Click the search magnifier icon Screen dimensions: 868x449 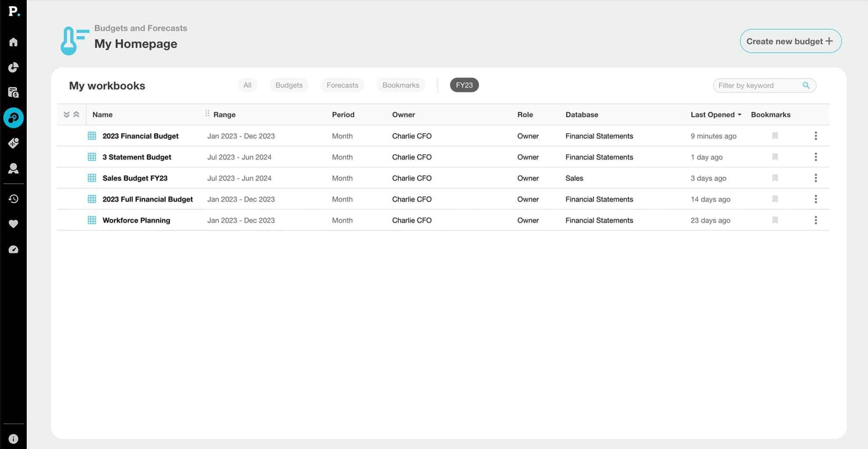(806, 86)
